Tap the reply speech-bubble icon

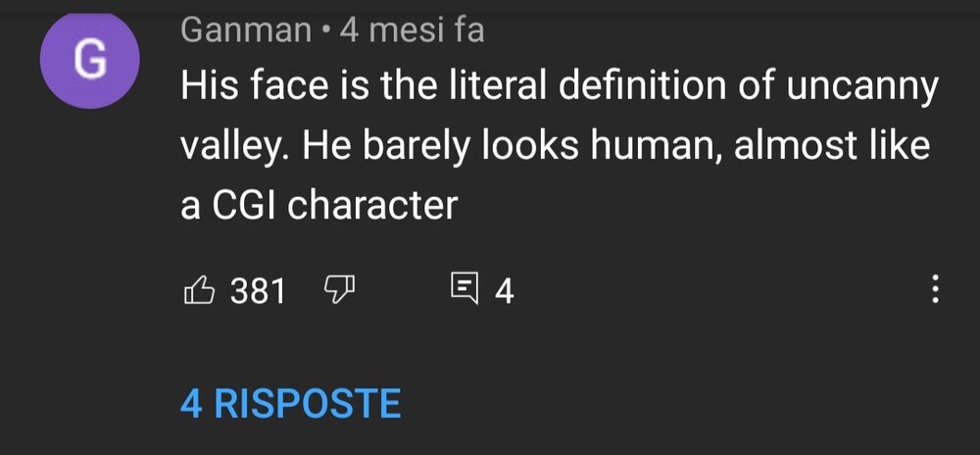[465, 290]
